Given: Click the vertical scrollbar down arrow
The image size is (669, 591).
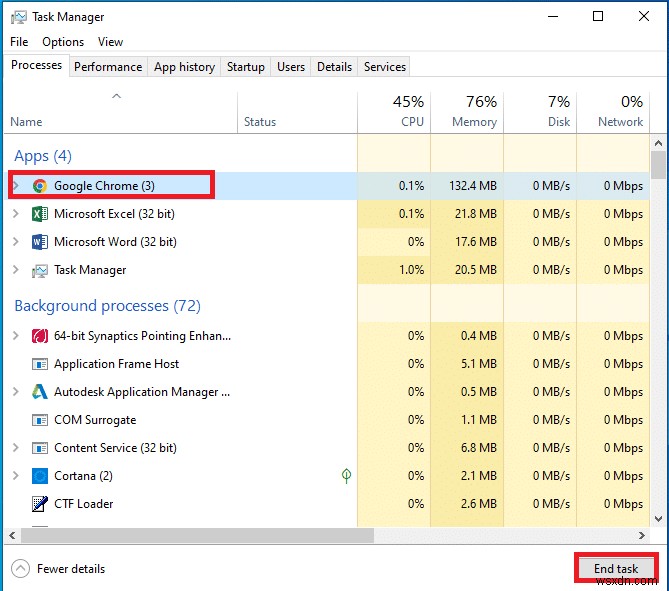Looking at the screenshot, I should tap(658, 518).
